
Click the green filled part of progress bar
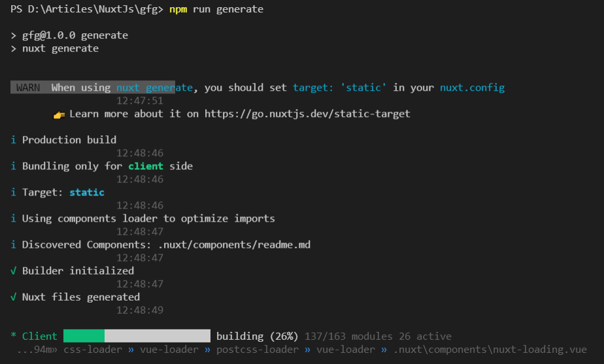[x=84, y=336]
